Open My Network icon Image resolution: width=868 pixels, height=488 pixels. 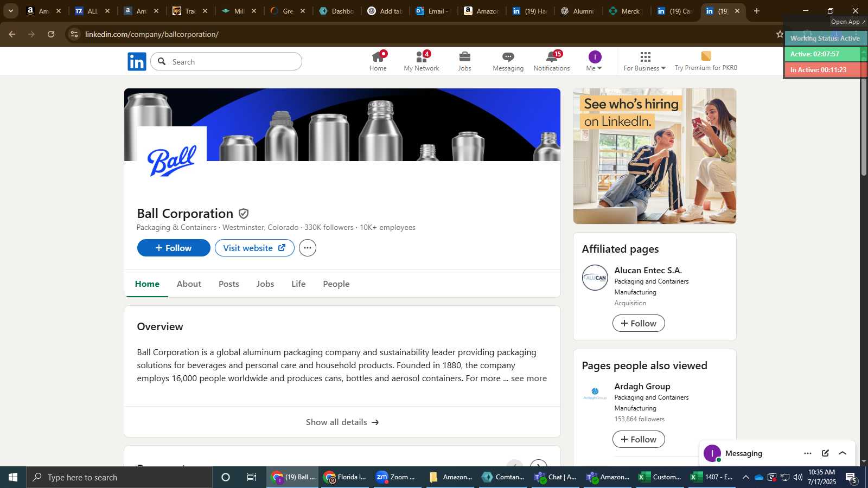(422, 61)
